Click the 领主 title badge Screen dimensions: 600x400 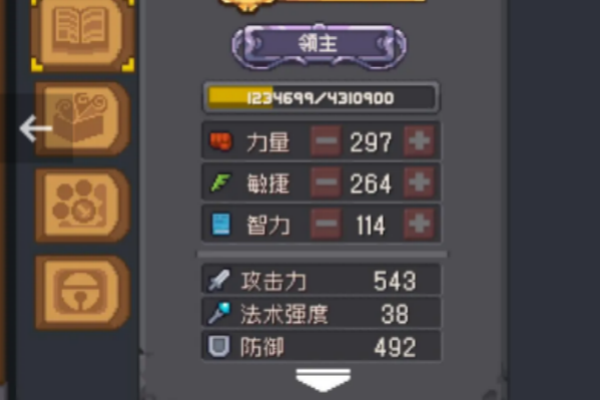pyautogui.click(x=319, y=47)
